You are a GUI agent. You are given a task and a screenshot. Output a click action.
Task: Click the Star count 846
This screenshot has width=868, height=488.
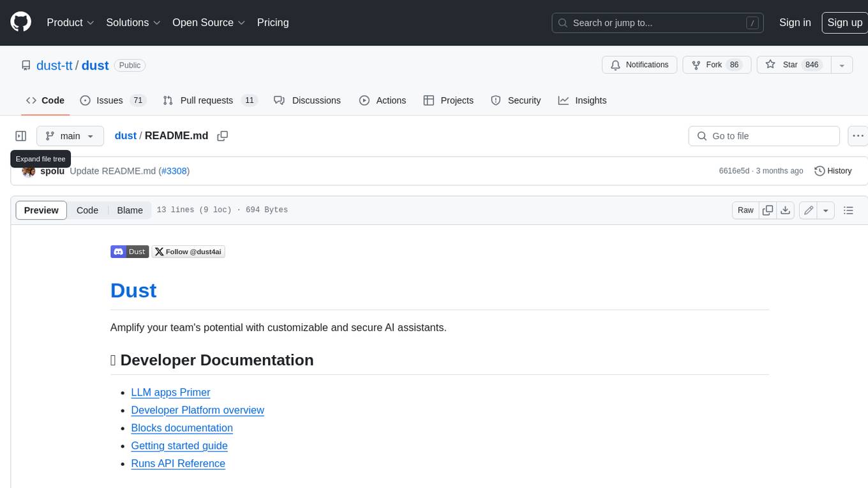point(812,65)
